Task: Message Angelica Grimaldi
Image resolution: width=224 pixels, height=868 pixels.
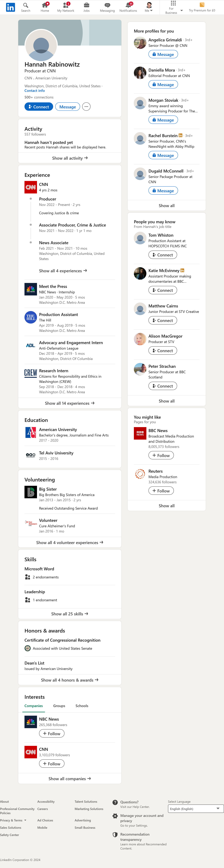Action: (x=163, y=54)
